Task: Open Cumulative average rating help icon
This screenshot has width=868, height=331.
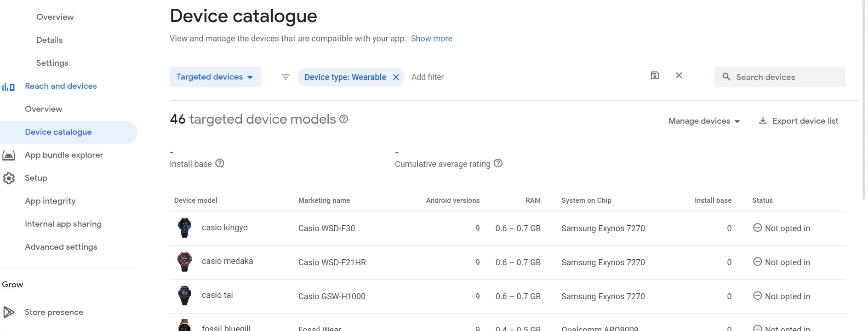Action: [498, 164]
